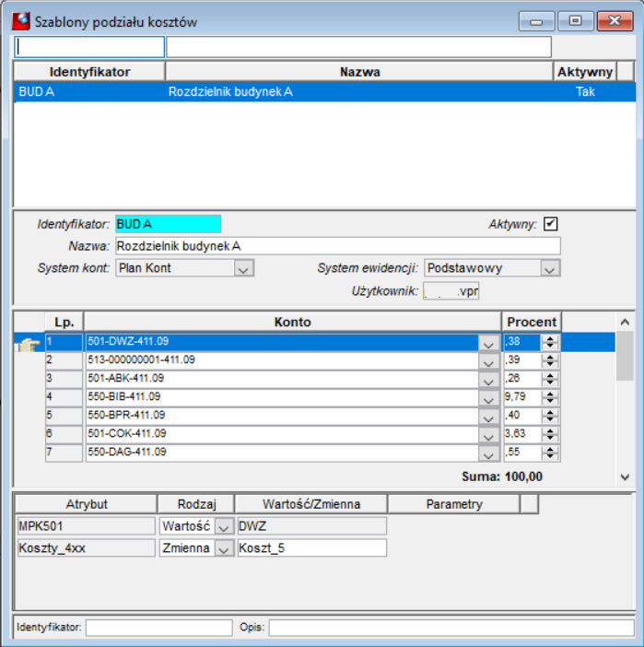Click the application icon in title bar
Image resolution: width=644 pixels, height=647 pixels.
[21, 21]
